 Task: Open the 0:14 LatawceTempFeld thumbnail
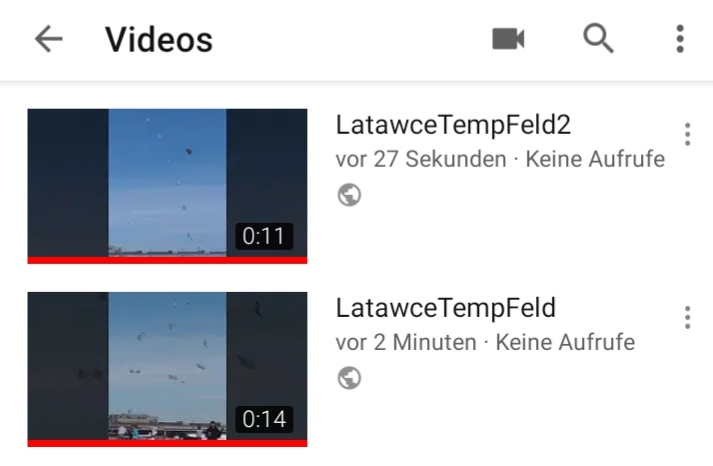coord(167,369)
